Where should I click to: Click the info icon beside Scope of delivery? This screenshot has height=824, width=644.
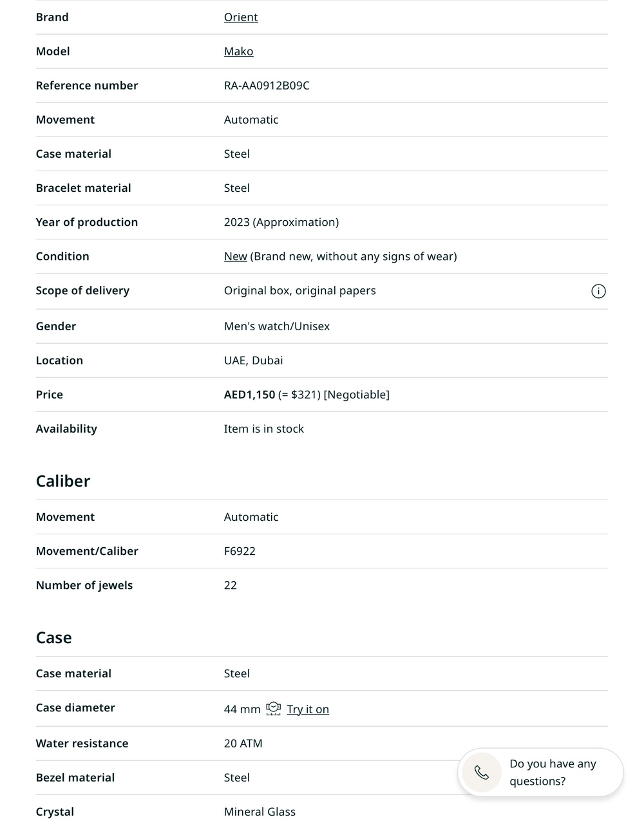[598, 292]
